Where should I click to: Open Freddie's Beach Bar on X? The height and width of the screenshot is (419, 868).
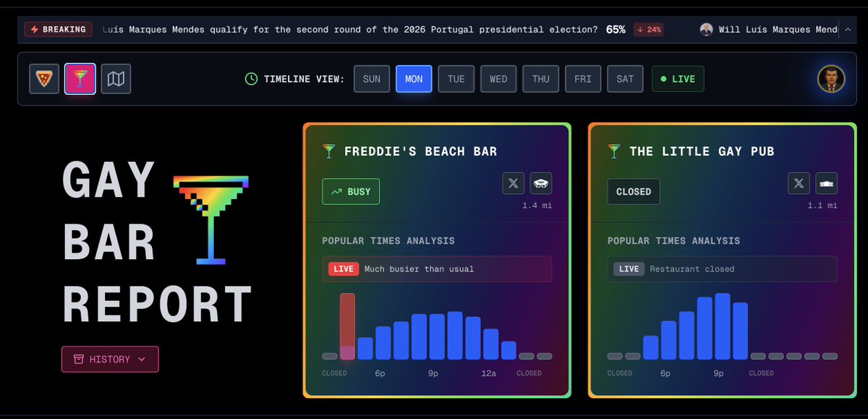(x=513, y=183)
